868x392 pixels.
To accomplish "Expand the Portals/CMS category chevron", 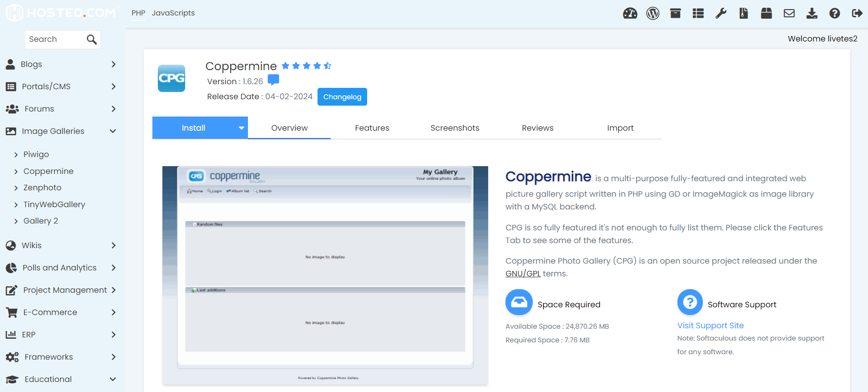I will pyautogui.click(x=113, y=87).
